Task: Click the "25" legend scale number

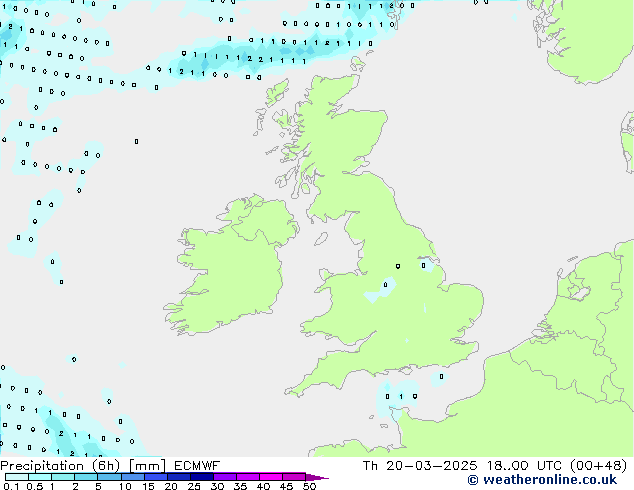Action: click(194, 486)
